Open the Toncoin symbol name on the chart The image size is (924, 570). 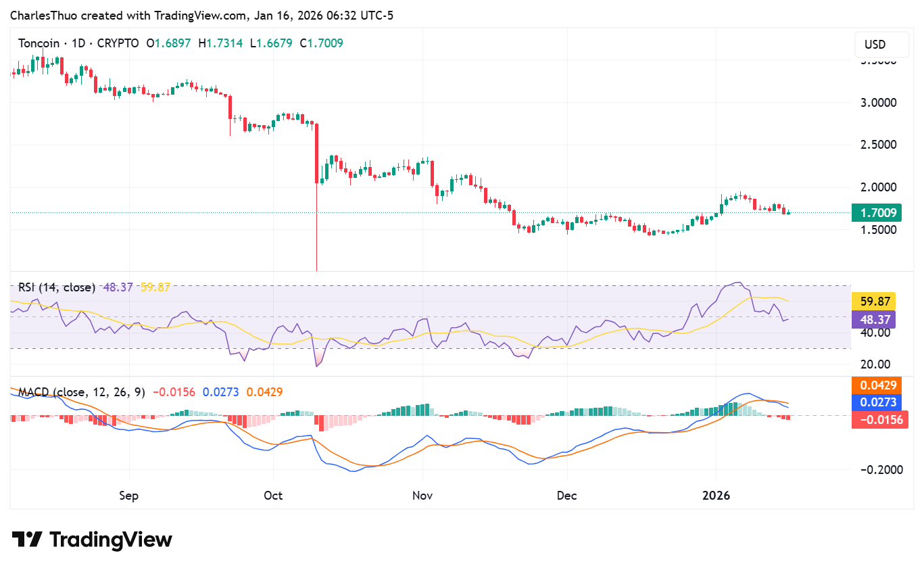point(39,43)
